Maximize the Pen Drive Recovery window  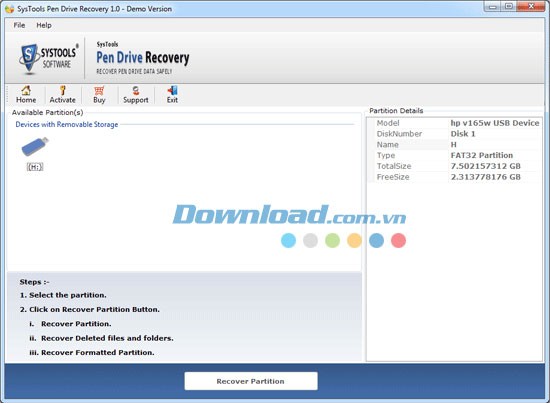coord(508,6)
